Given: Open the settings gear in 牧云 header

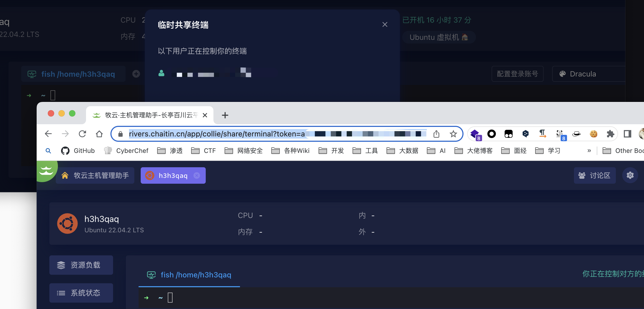Looking at the screenshot, I should coord(630,175).
